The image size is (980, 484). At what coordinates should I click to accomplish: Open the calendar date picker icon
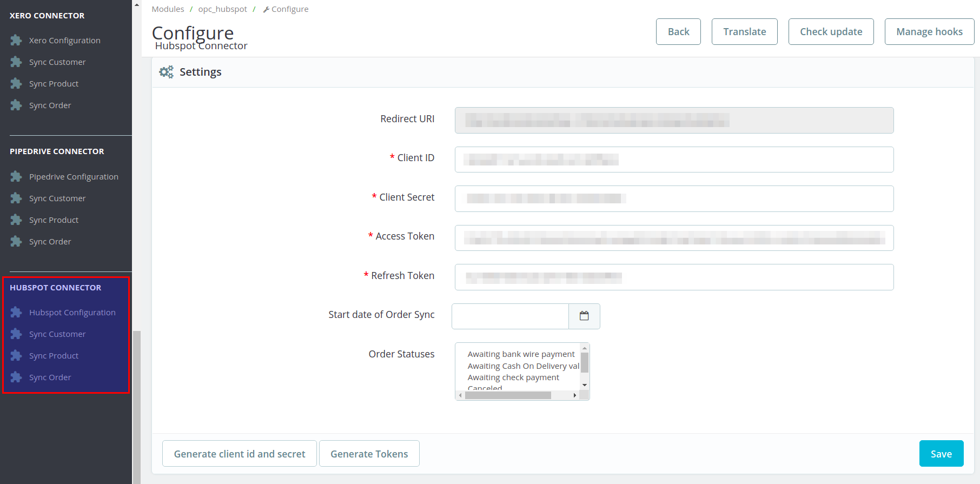[584, 316]
